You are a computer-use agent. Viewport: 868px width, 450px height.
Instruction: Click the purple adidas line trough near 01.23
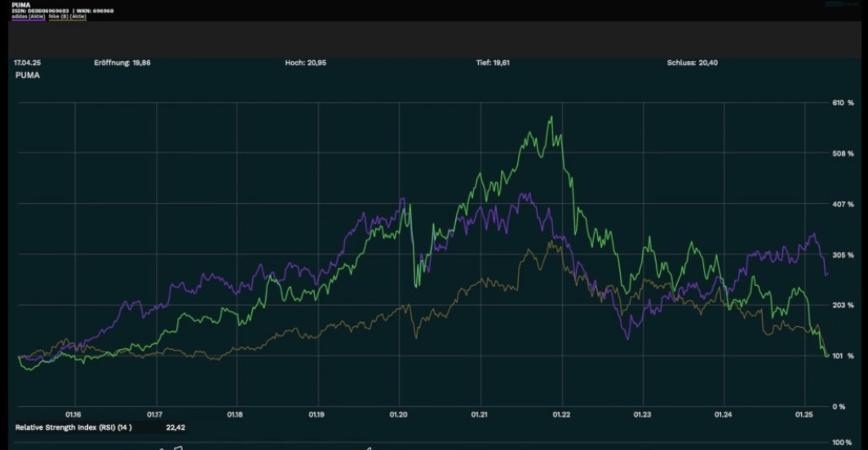[627, 337]
